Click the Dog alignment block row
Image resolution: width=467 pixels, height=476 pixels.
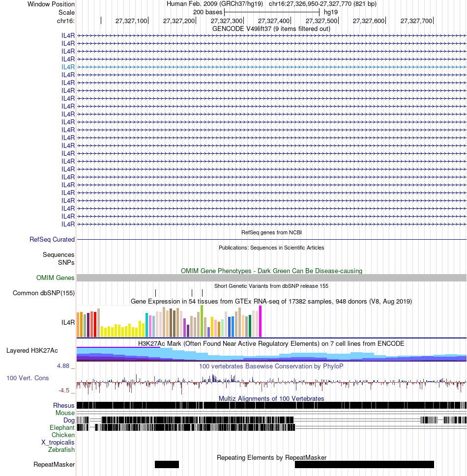pos(271,420)
